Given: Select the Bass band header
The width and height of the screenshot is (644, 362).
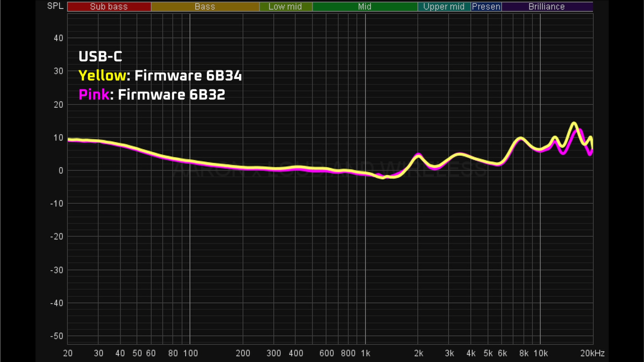Looking at the screenshot, I should coord(205,6).
